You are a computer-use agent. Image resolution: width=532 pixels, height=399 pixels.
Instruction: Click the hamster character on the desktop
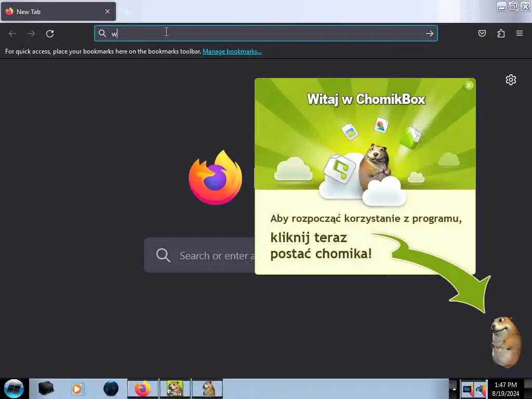tap(506, 342)
